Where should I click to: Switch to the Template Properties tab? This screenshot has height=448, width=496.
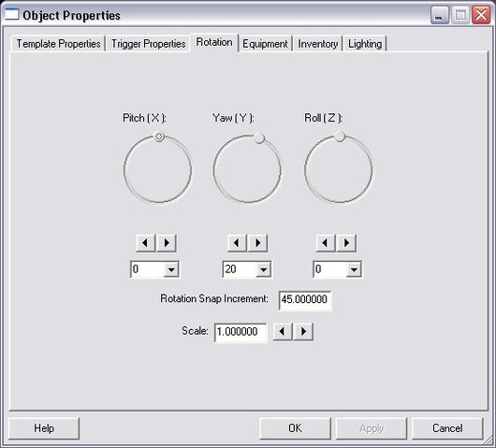pos(58,44)
